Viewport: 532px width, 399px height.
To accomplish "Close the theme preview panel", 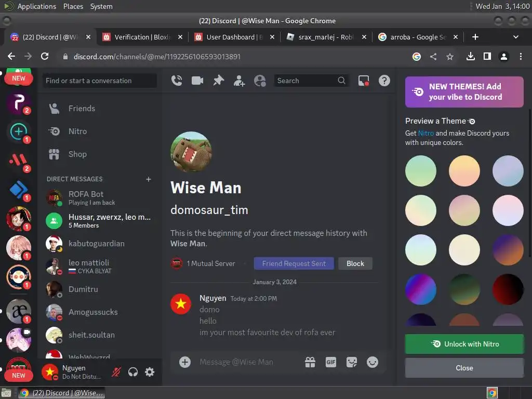I will 464,368.
